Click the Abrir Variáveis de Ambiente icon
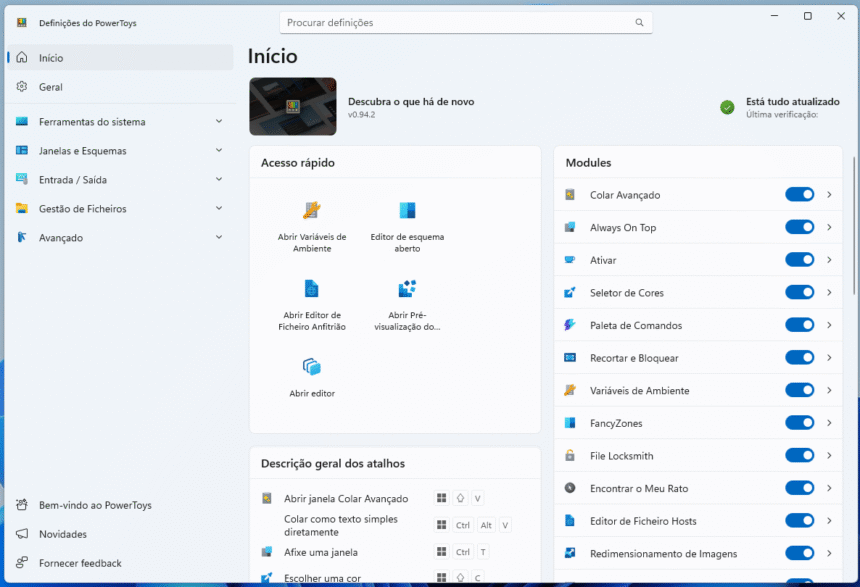This screenshot has height=587, width=860. [x=311, y=210]
